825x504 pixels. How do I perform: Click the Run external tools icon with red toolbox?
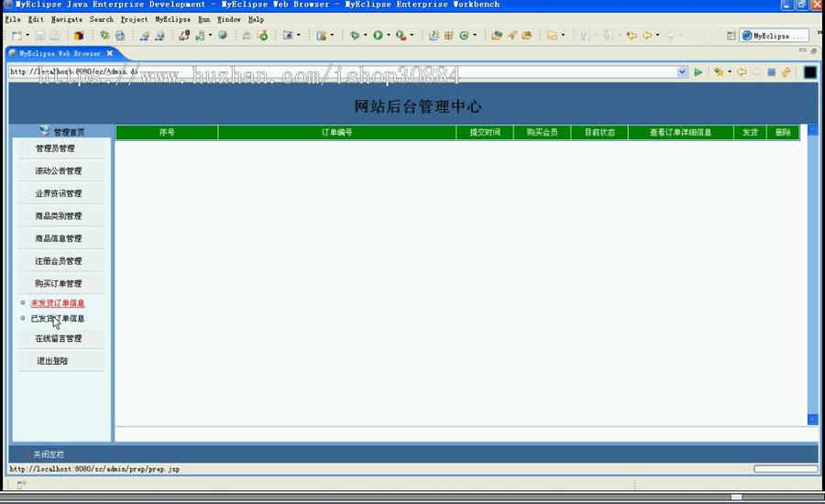coord(401,35)
